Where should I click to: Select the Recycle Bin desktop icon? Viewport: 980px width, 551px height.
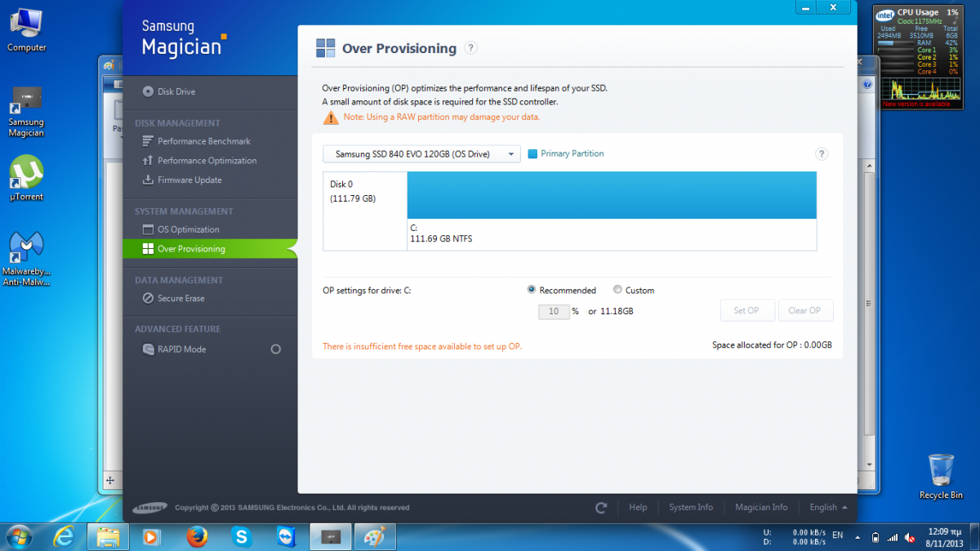(941, 477)
